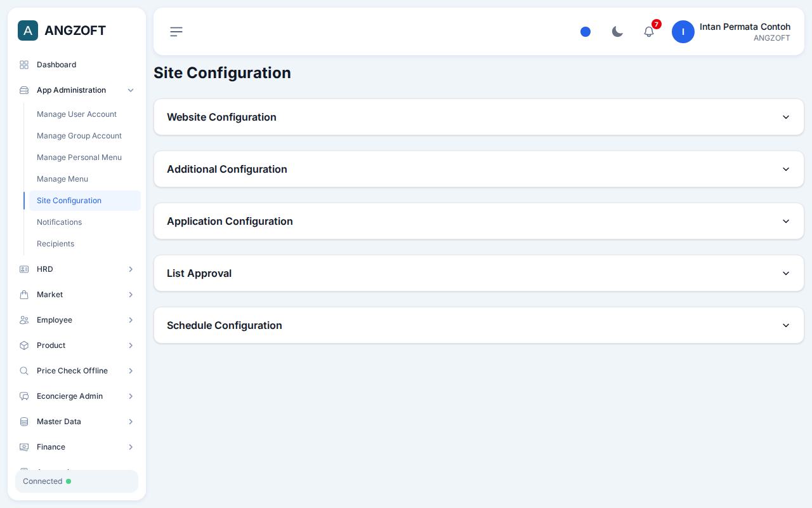Click the Connected status indicator
Viewport: 812px width, 508px height.
tap(77, 481)
